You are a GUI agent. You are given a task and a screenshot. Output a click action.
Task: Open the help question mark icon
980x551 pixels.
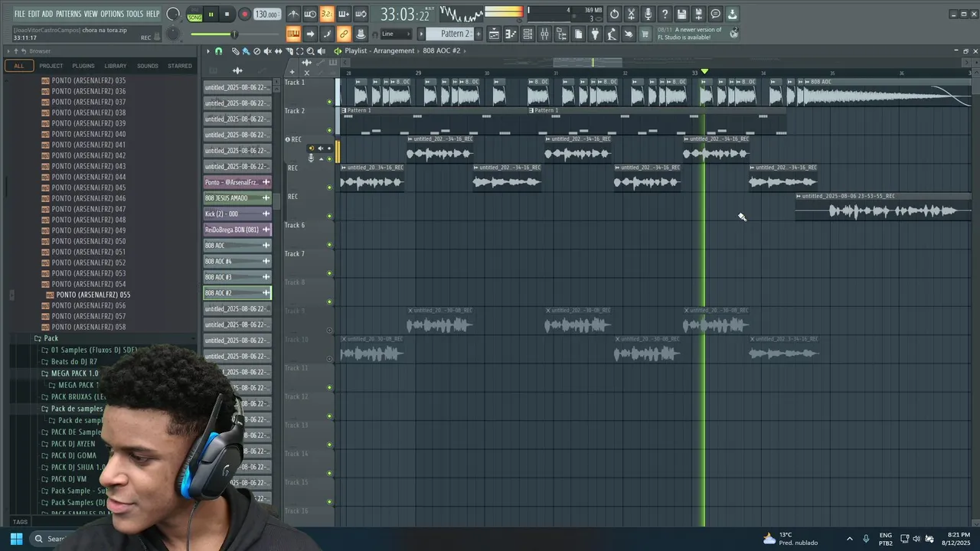[x=665, y=14]
